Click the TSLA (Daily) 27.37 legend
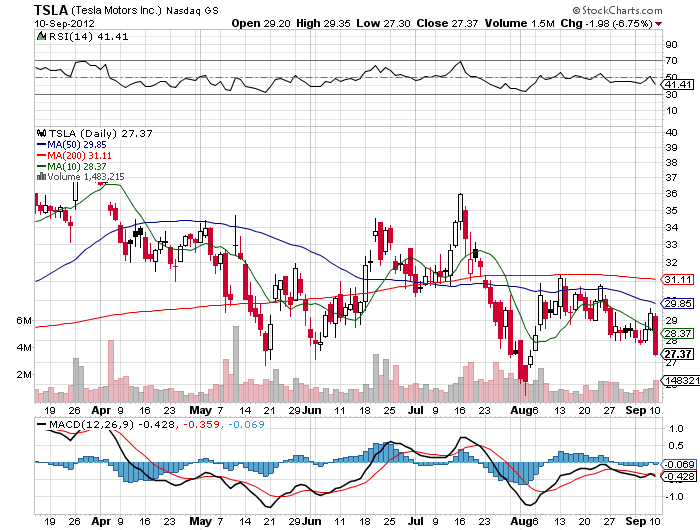 coord(100,133)
